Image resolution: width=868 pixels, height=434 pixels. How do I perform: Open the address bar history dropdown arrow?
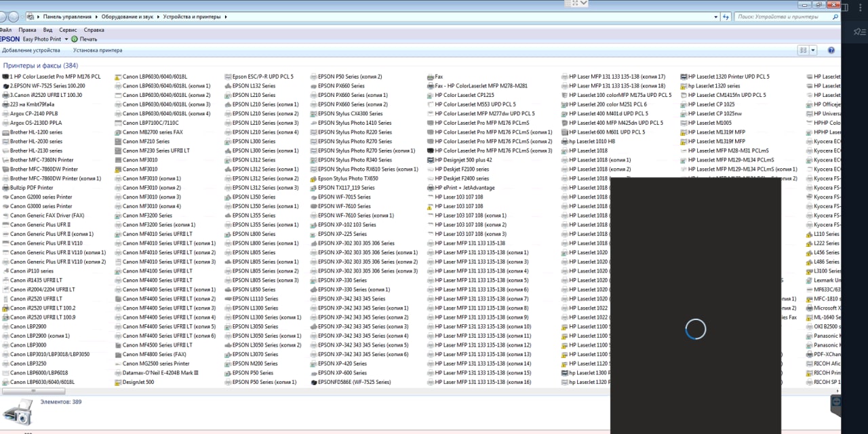tap(714, 16)
